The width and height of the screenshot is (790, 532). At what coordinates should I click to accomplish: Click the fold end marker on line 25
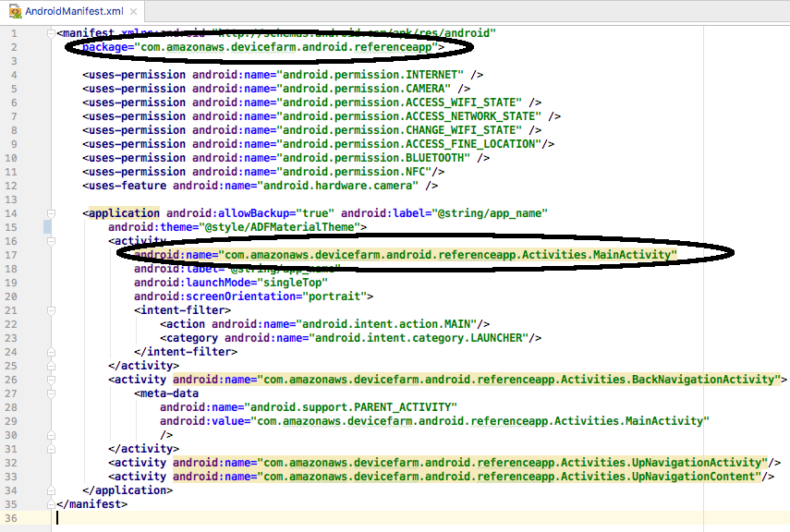pyautogui.click(x=51, y=366)
